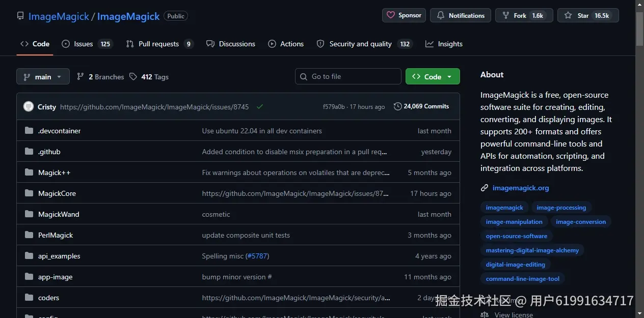Open the 'cosmetic' commit message
The image size is (644, 318).
(x=216, y=214)
